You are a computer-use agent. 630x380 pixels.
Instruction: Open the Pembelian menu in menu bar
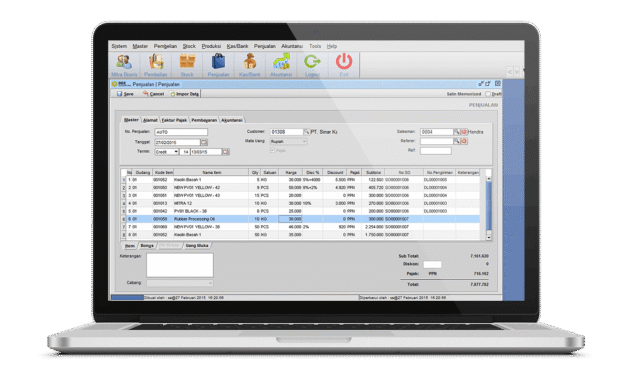(165, 46)
